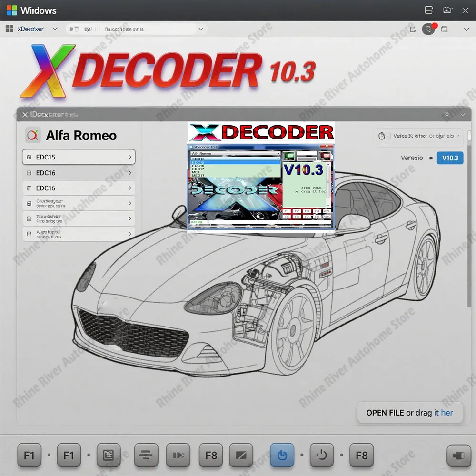Click OPEN FILE or drag it her button
The image size is (476, 476).
click(410, 413)
